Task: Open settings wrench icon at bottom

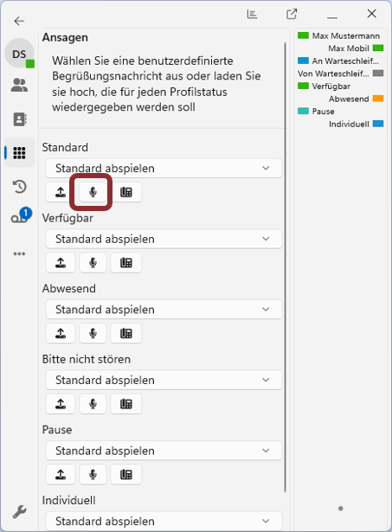Action: 19,511
